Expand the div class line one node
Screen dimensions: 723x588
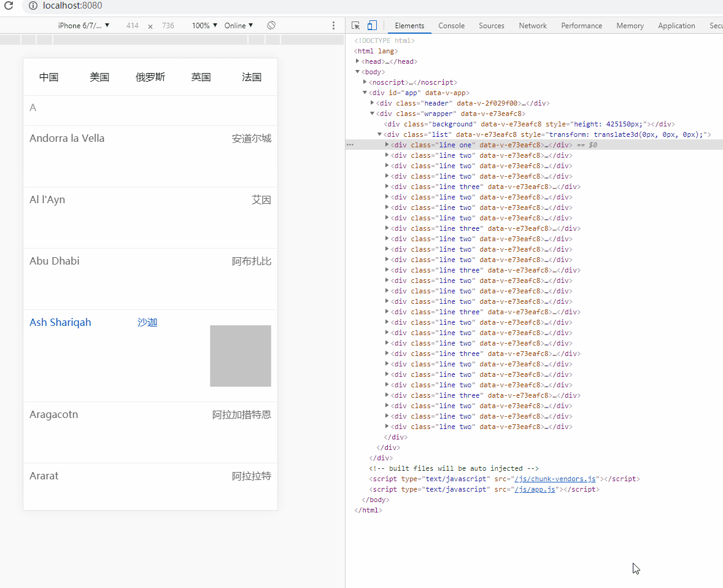pos(387,145)
